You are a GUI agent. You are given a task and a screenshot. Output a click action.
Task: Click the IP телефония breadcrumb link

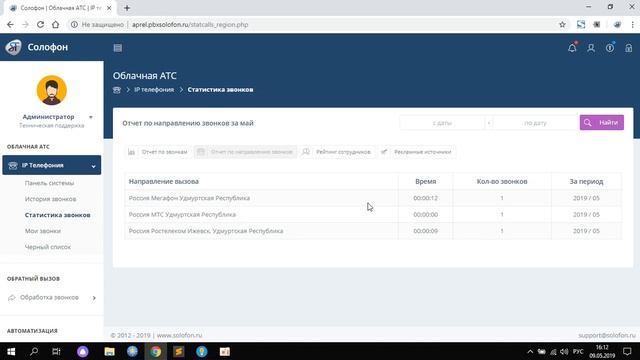(x=154, y=90)
